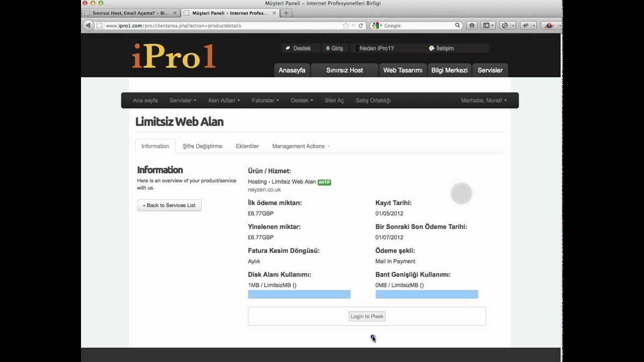Screen dimensions: 644x362
Task: Click the Google search engine icon
Action: (375, 26)
